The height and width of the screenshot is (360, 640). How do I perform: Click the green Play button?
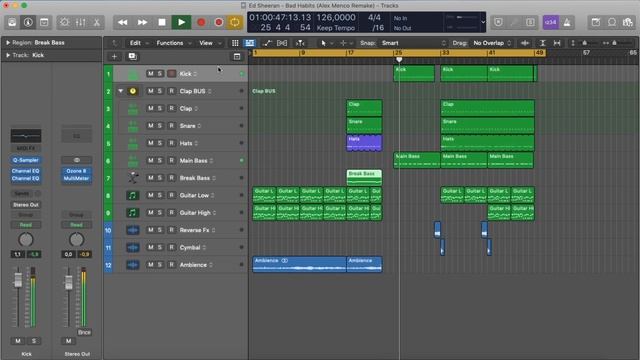point(181,22)
